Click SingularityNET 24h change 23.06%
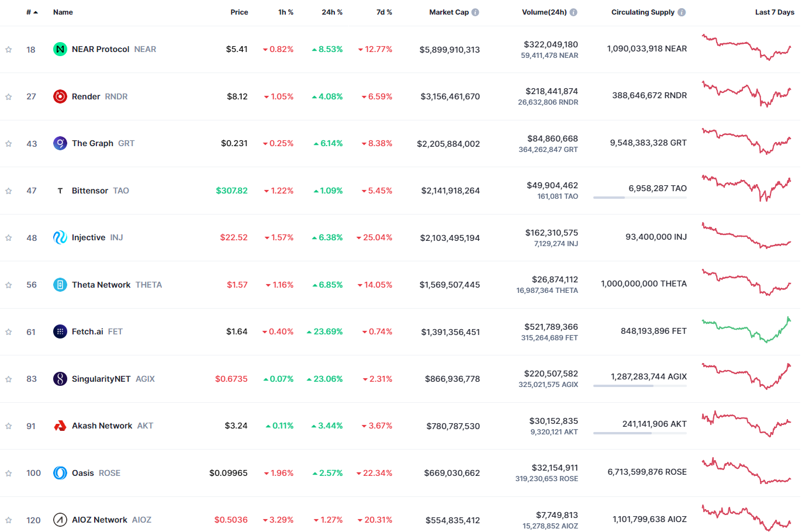Viewport: 802px width, 532px height. coord(325,379)
